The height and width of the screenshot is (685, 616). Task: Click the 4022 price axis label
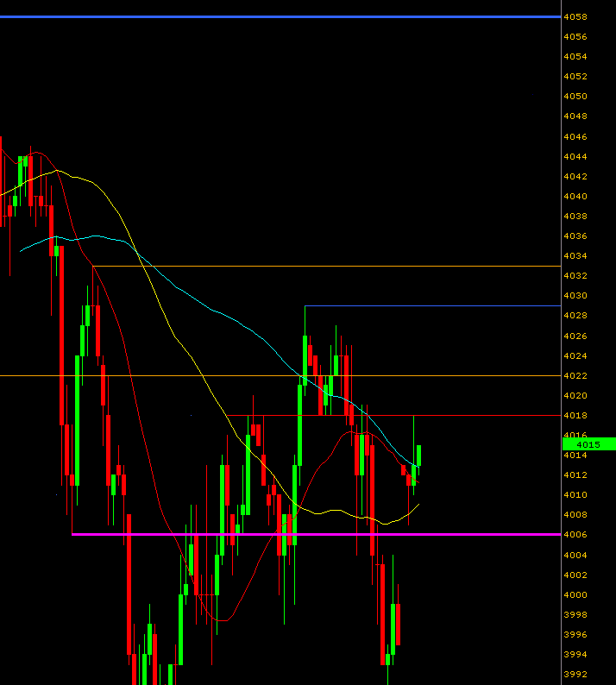(x=575, y=375)
